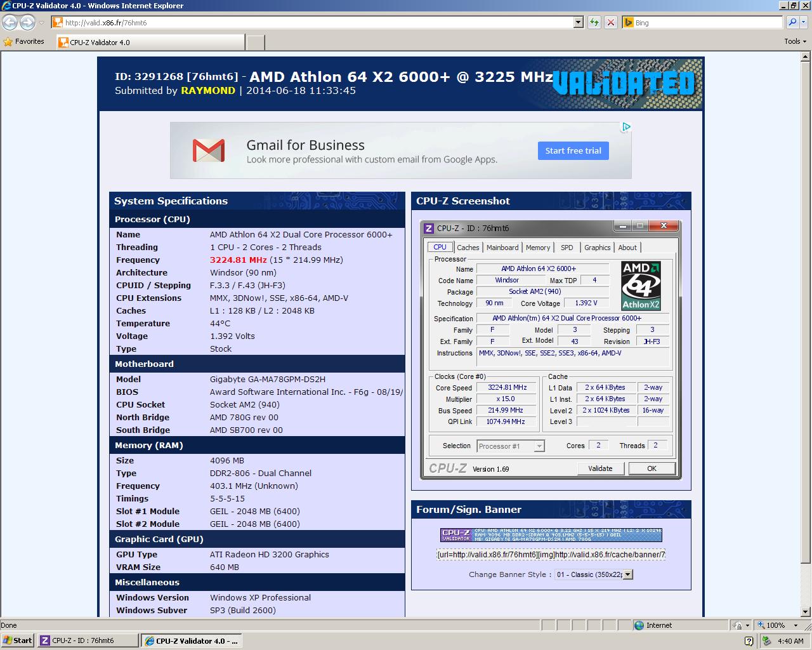Click the Start free trial button
Screen dimensions: 812x650
coord(573,150)
